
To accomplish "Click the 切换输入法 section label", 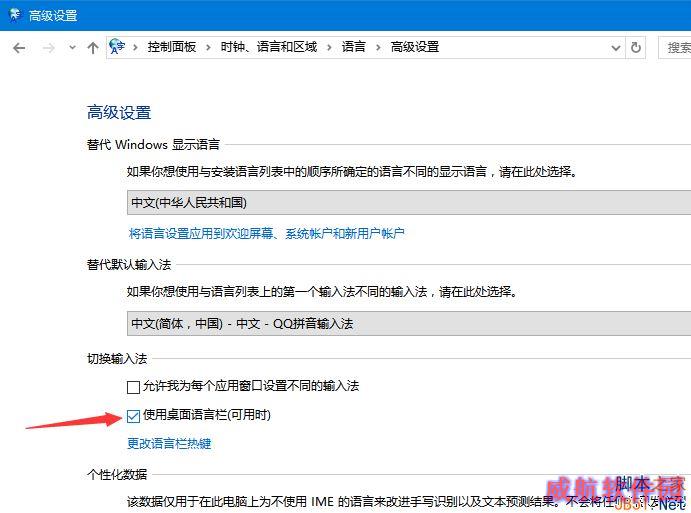I will pos(117,359).
